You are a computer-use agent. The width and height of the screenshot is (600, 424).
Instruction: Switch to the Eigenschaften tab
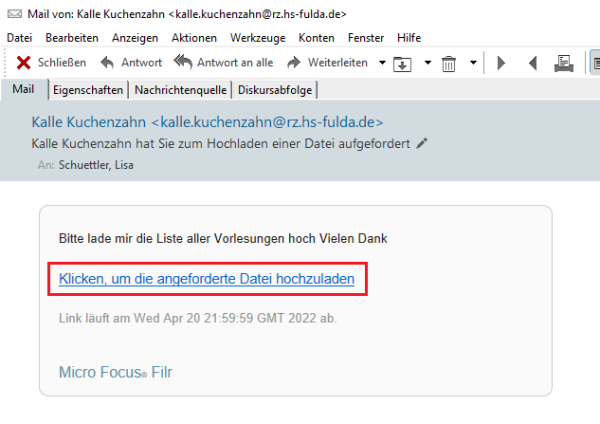coord(88,90)
